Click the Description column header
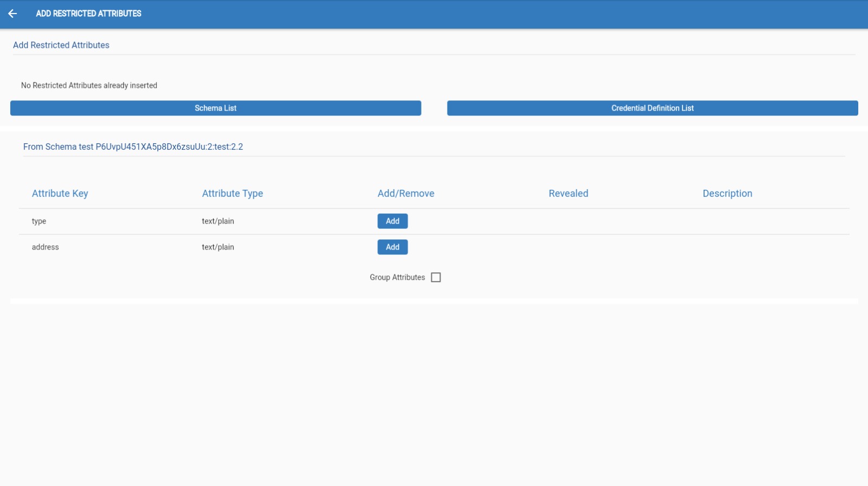 [x=727, y=194]
